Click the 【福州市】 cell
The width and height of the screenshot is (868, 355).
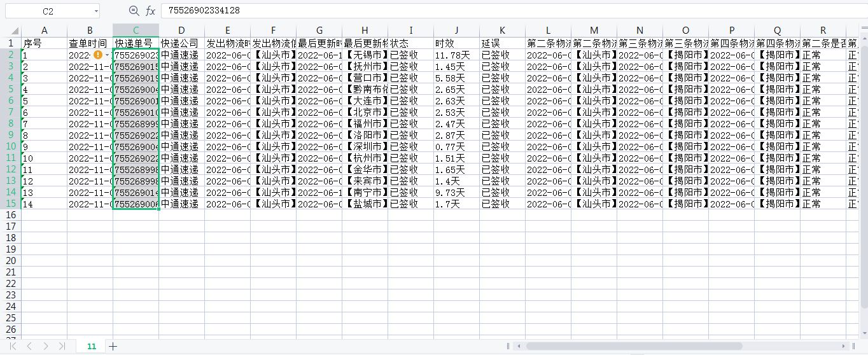[365, 123]
